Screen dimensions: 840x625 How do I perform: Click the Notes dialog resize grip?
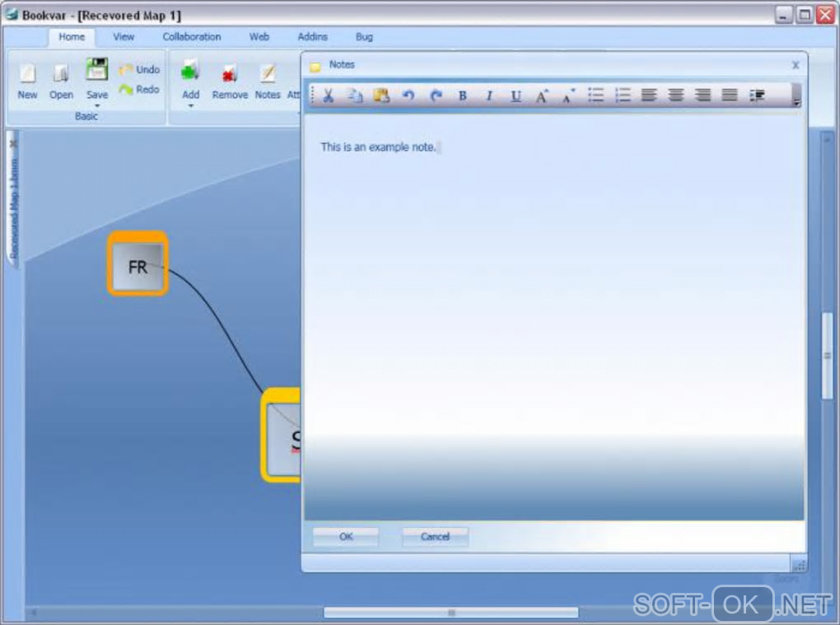pos(798,565)
